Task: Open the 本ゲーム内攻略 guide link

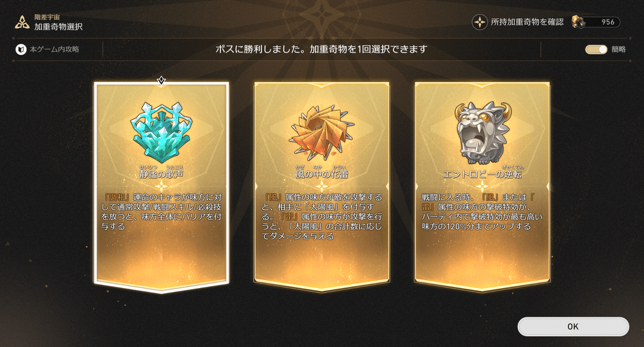Action: pyautogui.click(x=55, y=50)
